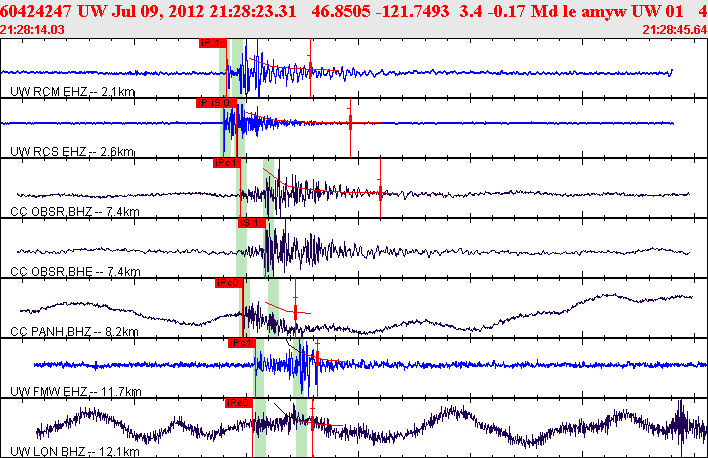Select the iPc0 pick flag on LON trace
The width and height of the screenshot is (708, 458).
(239, 403)
